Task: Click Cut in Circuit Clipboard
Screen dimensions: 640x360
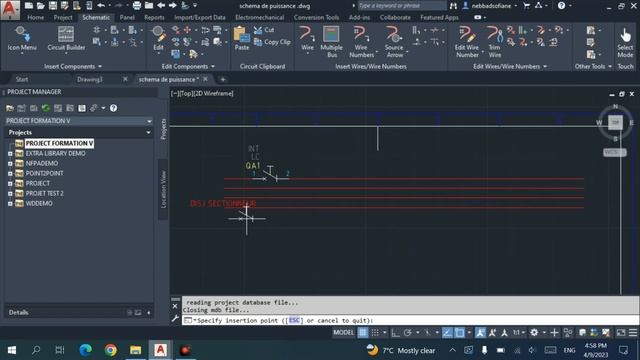Action: point(264,30)
